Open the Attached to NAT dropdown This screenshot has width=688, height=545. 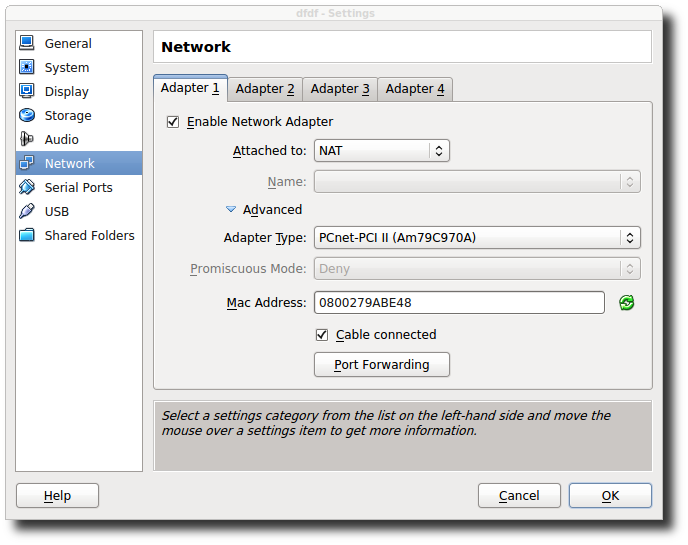point(382,151)
